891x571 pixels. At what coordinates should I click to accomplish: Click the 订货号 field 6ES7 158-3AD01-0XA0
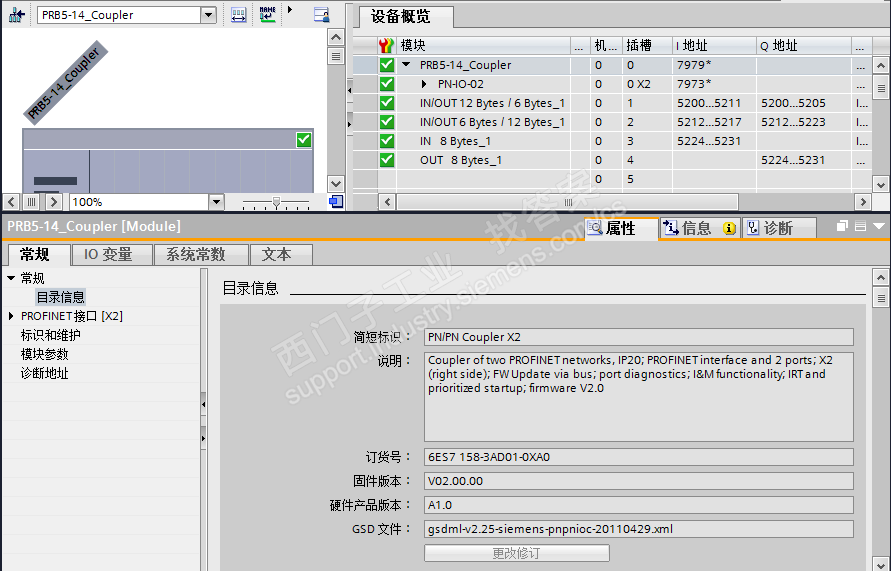[639, 457]
